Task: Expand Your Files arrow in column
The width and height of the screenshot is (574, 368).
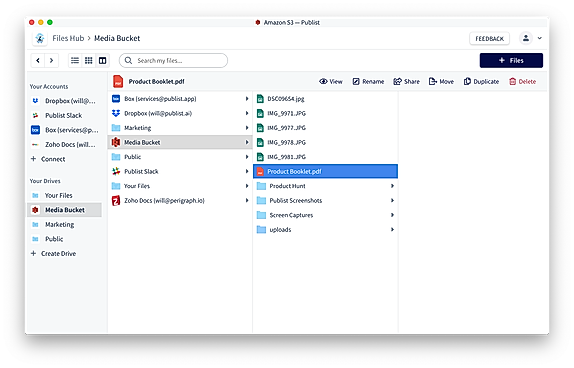Action: point(247,186)
